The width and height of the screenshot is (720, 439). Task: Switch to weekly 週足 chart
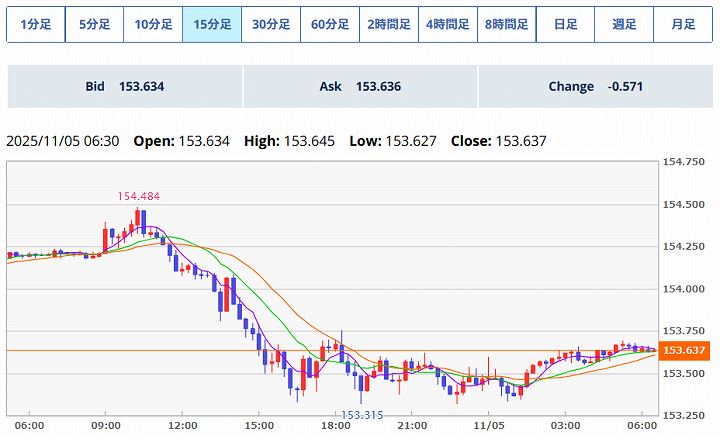(624, 25)
